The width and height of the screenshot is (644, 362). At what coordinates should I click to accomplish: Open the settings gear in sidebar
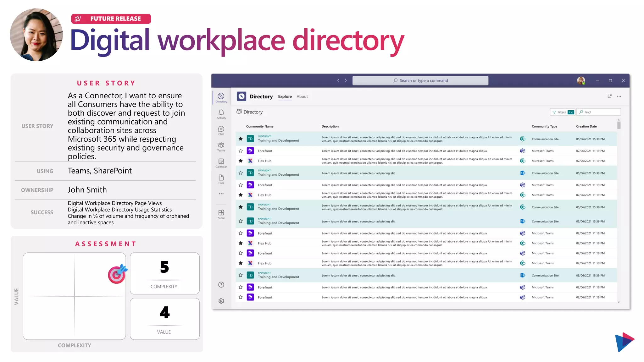pyautogui.click(x=221, y=301)
